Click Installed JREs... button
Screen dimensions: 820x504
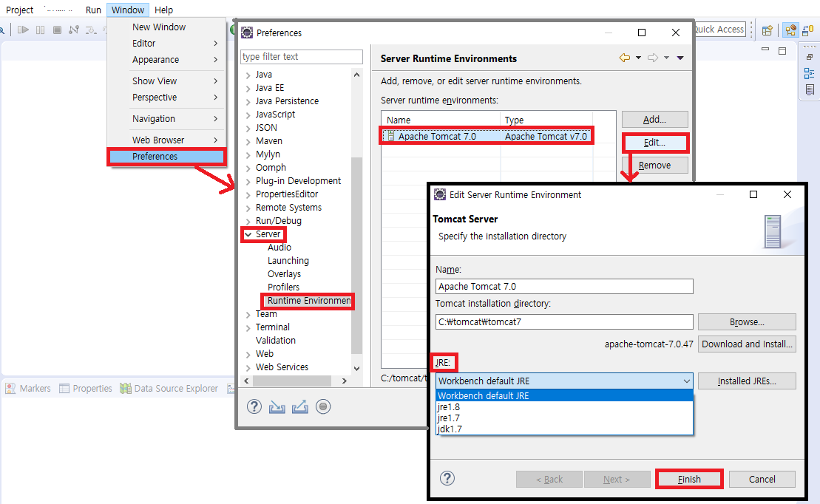(x=747, y=381)
